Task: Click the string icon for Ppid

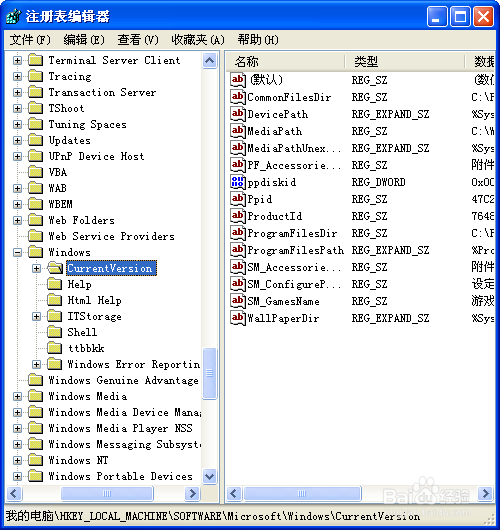Action: pos(238,199)
